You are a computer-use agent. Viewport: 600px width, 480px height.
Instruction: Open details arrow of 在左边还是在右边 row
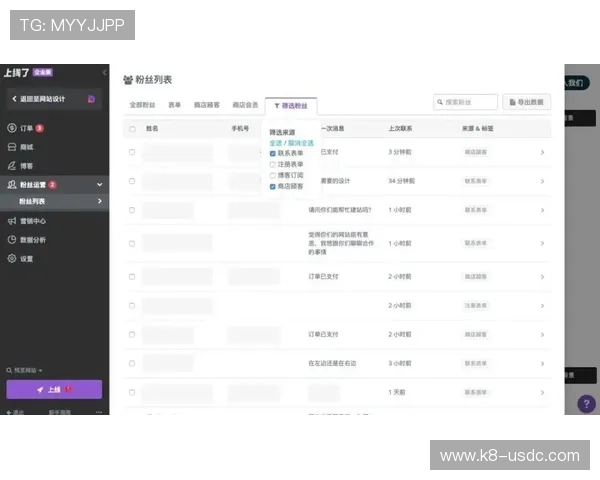(x=542, y=364)
